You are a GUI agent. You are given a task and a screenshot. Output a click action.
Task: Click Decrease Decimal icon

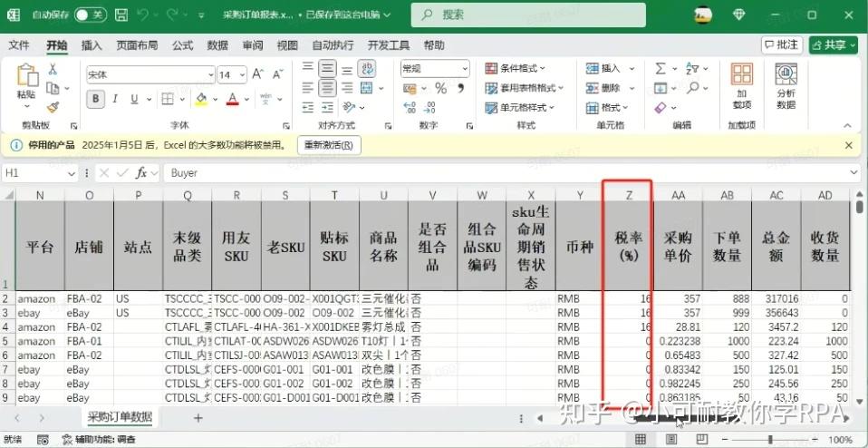click(429, 107)
